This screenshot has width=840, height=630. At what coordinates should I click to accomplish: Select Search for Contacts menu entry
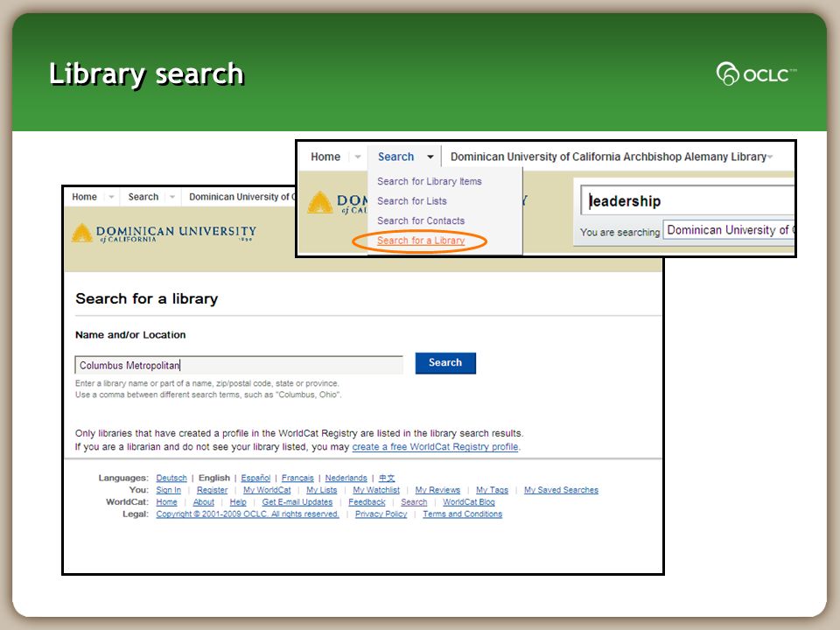point(421,220)
